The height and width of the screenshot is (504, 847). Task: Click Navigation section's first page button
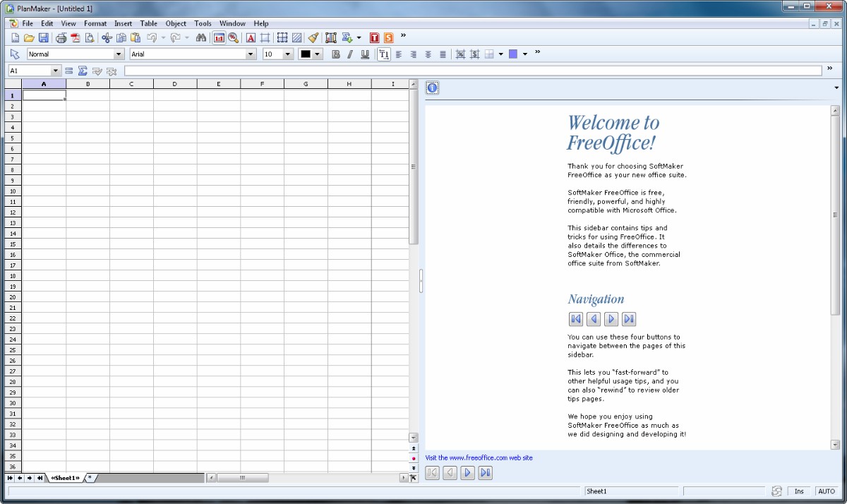click(576, 319)
